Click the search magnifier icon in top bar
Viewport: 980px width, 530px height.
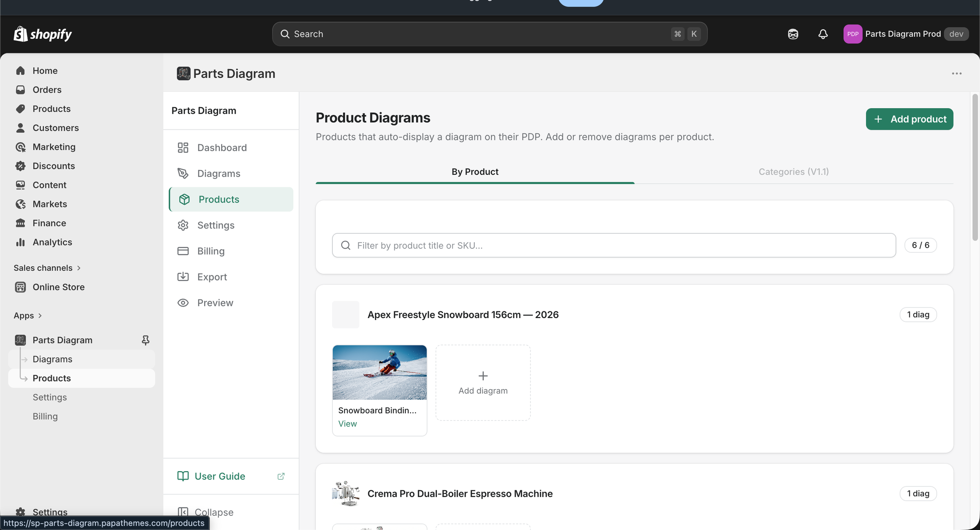pyautogui.click(x=285, y=34)
